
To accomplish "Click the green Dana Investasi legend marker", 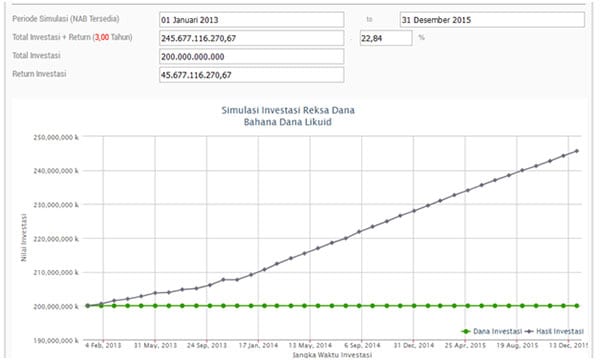I will [466, 331].
